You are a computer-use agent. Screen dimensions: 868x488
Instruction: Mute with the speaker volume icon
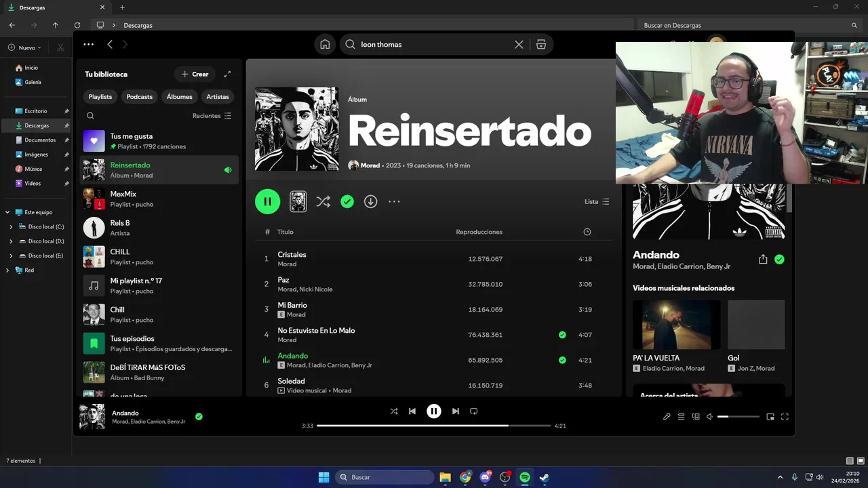click(x=709, y=416)
